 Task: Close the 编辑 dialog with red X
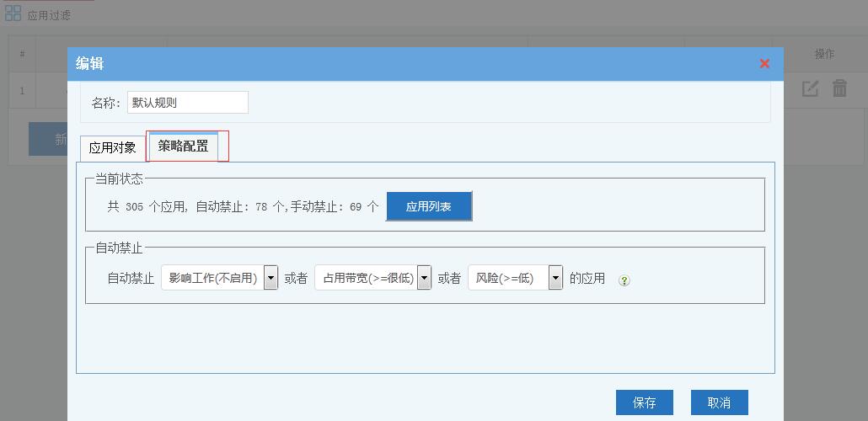(x=764, y=64)
